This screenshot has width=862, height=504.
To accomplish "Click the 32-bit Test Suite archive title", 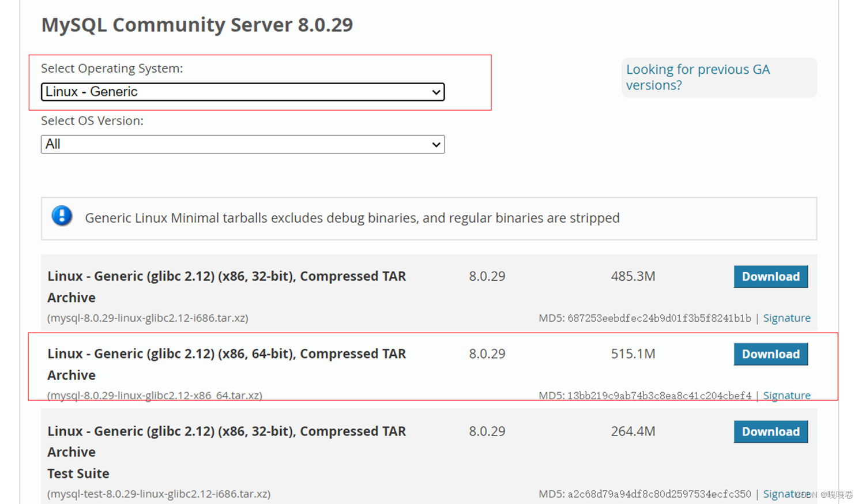I will pos(227,452).
